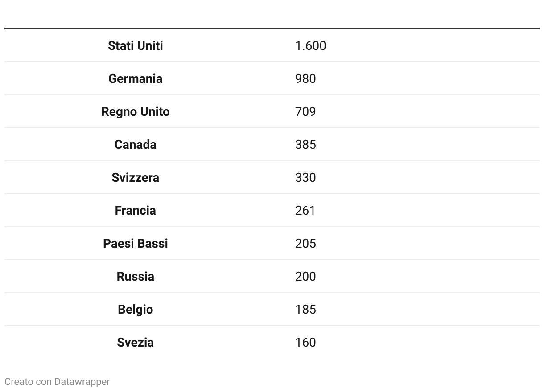Select the 200 value cell
The height and width of the screenshot is (392, 544).
pyautogui.click(x=305, y=277)
